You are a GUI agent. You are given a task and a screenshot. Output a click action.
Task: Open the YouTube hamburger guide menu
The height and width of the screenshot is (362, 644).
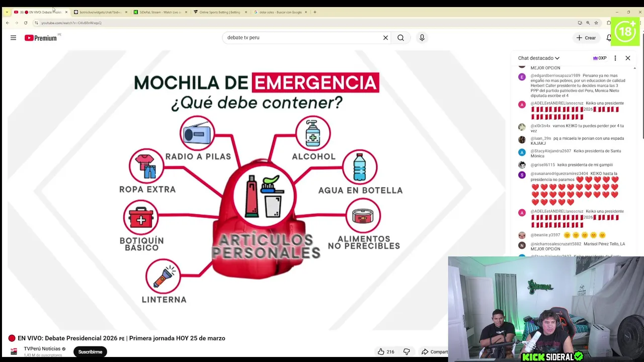click(x=13, y=38)
